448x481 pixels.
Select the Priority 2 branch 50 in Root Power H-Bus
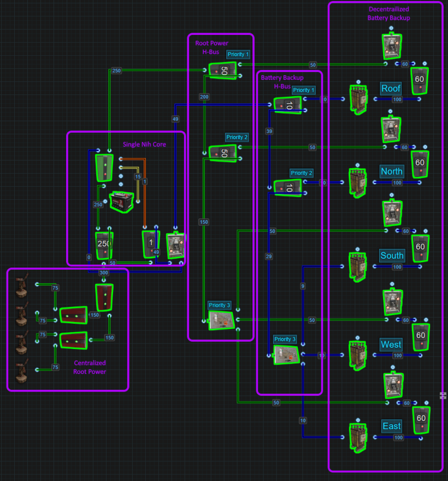point(223,153)
